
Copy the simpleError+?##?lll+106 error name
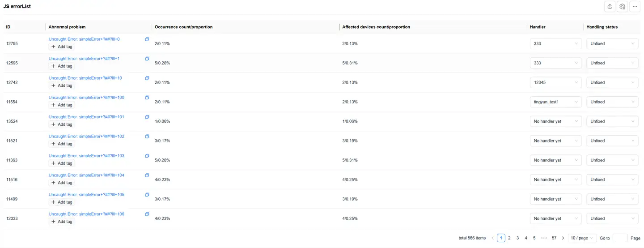(x=147, y=214)
